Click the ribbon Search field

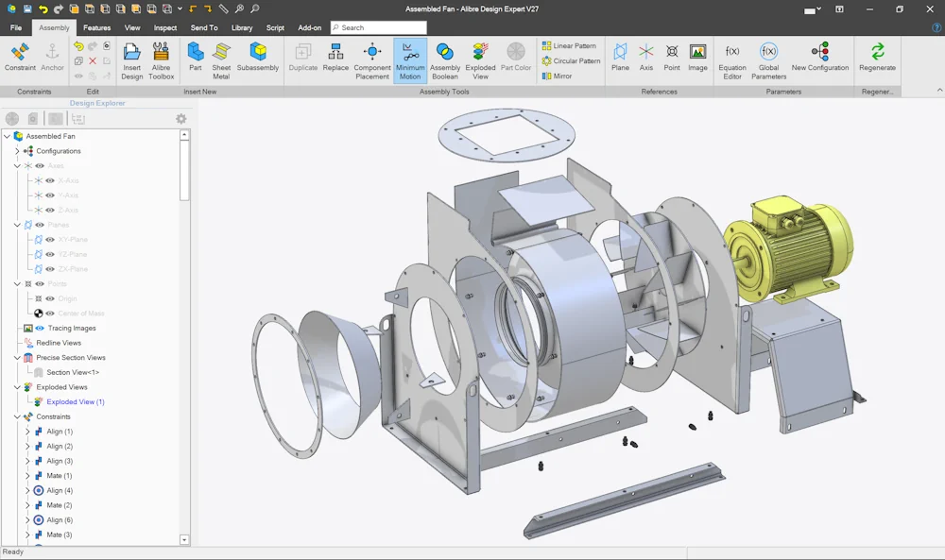[x=379, y=27]
